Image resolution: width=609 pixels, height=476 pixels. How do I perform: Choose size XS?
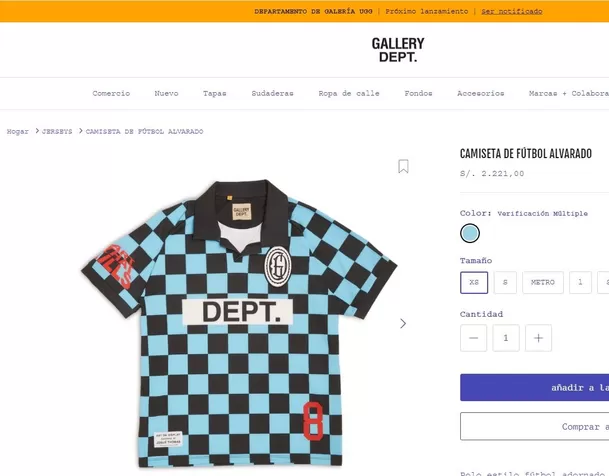[x=474, y=283]
